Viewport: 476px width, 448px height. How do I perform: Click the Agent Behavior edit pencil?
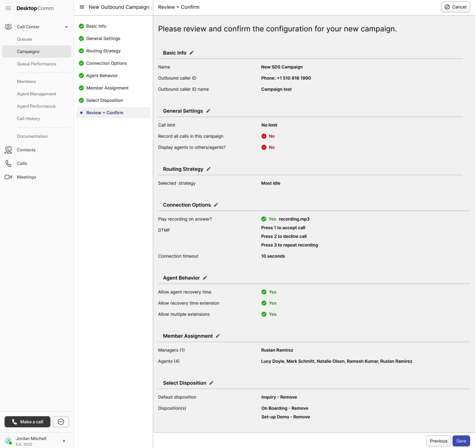point(205,278)
